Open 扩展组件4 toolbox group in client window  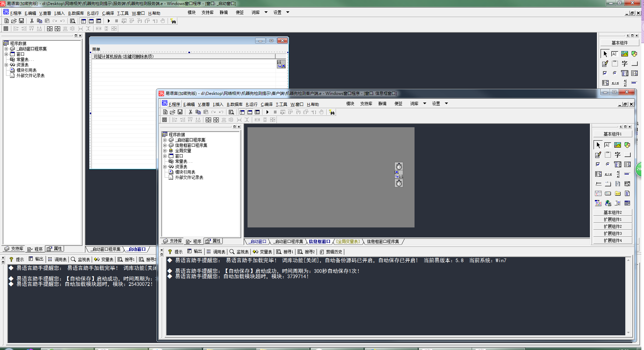(x=613, y=240)
